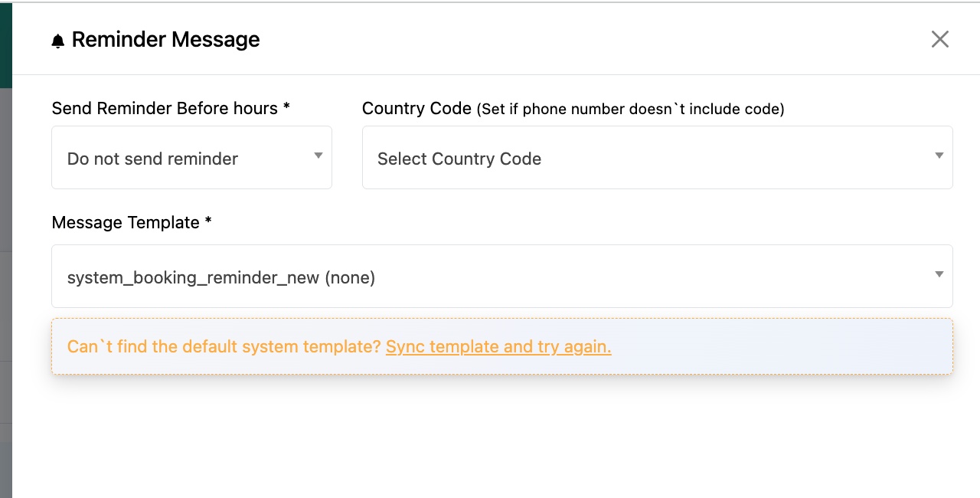Follow the Sync template and try again link
This screenshot has height=498, width=980.
(498, 346)
